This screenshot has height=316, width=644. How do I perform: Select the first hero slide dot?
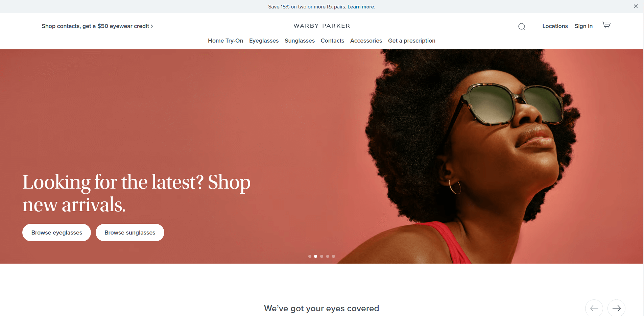(310, 256)
